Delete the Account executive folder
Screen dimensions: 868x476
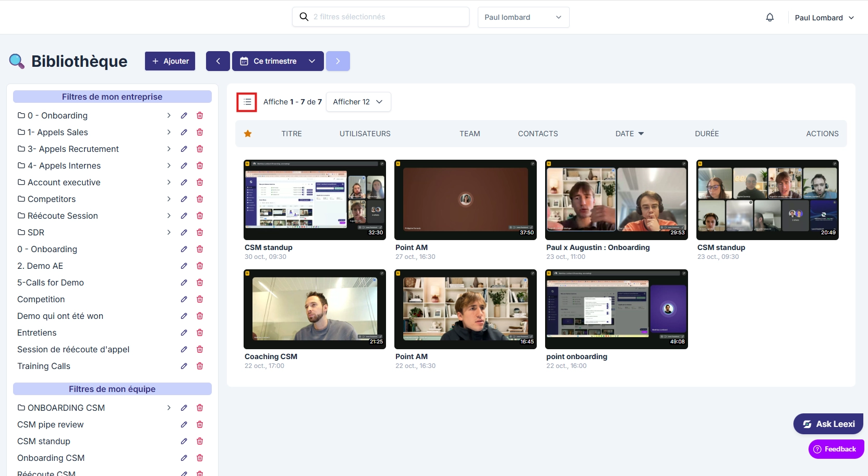200,182
